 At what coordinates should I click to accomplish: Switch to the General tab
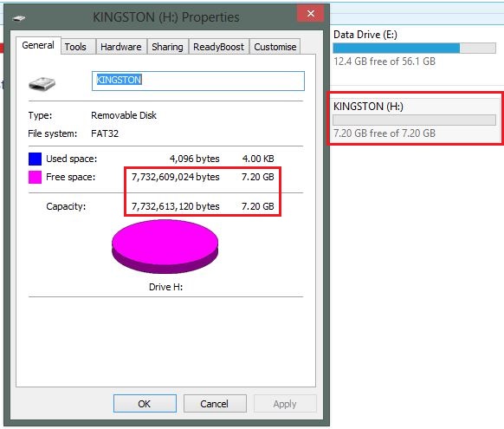pos(38,45)
